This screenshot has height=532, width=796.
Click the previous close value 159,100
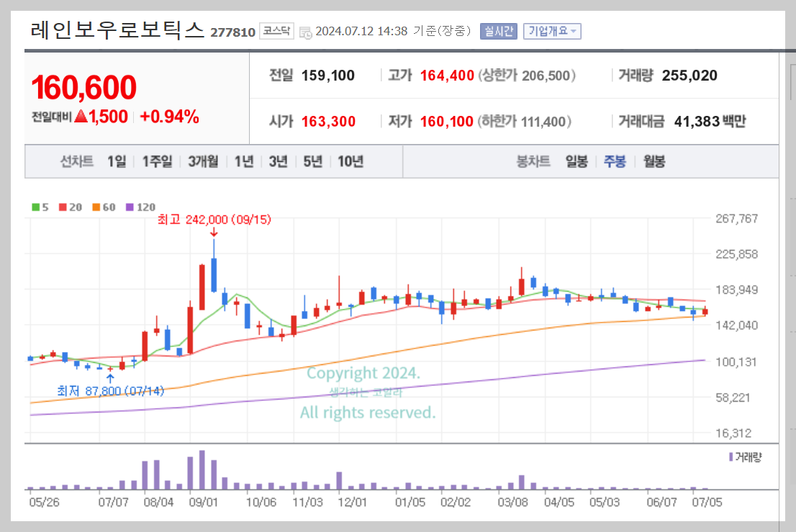click(x=328, y=76)
